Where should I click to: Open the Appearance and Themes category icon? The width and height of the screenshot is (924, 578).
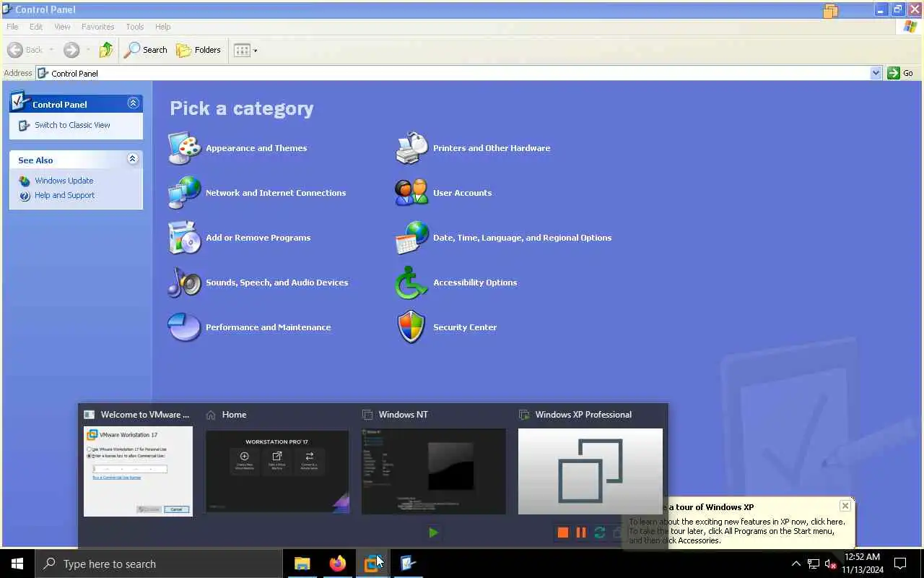(x=184, y=148)
